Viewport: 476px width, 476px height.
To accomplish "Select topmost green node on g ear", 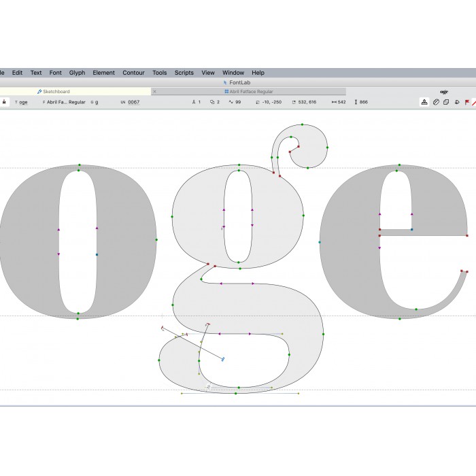I will tap(302, 124).
